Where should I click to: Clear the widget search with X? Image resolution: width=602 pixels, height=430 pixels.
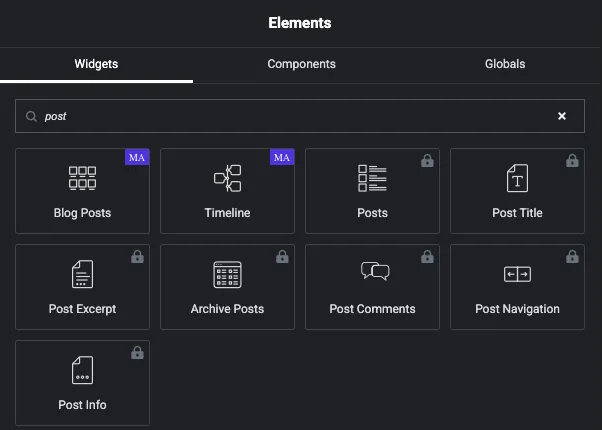pos(562,116)
